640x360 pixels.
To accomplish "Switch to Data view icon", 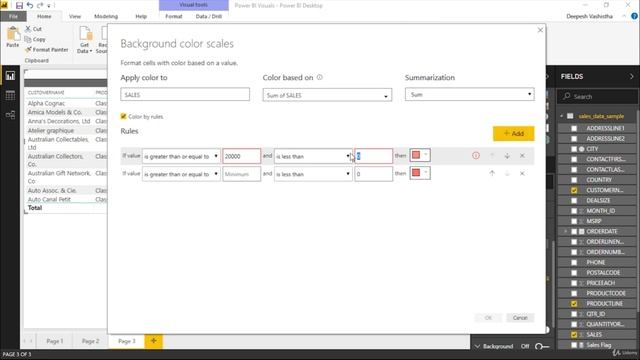I will click(10, 95).
